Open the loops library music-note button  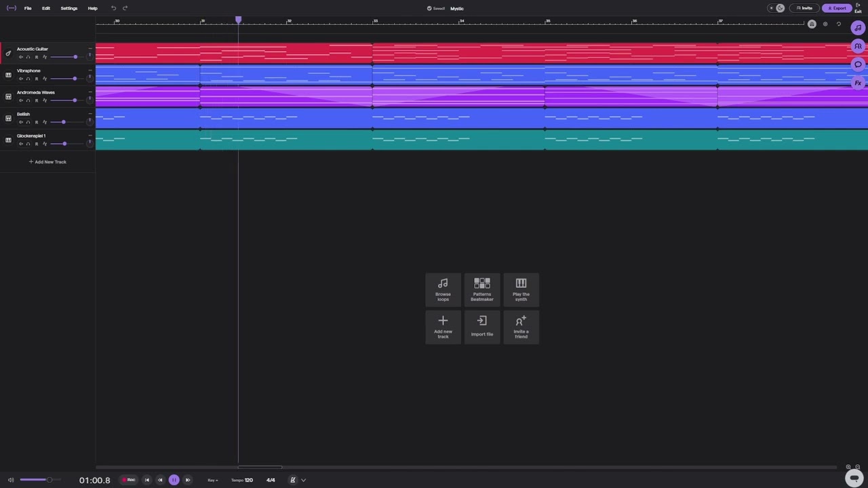point(858,28)
